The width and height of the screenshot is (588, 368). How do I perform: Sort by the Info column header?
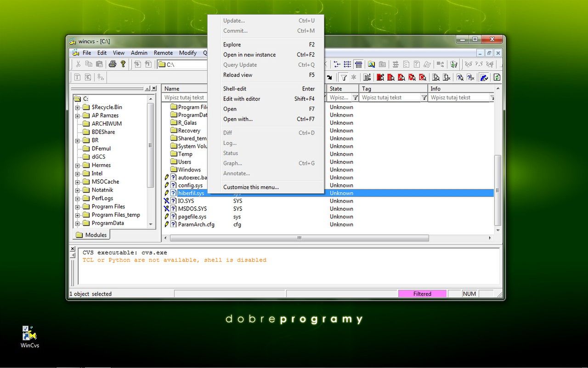(x=461, y=89)
